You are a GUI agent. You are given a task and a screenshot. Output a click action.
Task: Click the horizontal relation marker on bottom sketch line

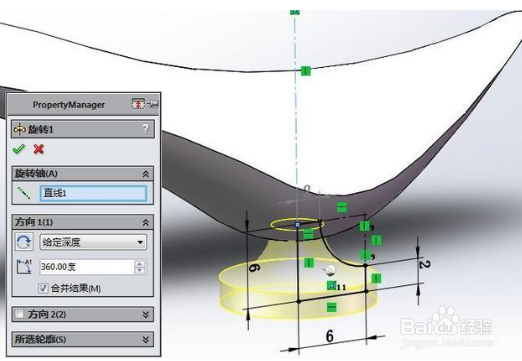point(331,307)
